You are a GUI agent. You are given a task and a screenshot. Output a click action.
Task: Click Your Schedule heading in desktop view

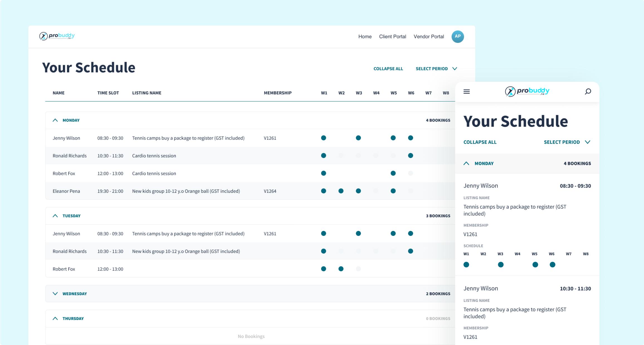(x=89, y=67)
